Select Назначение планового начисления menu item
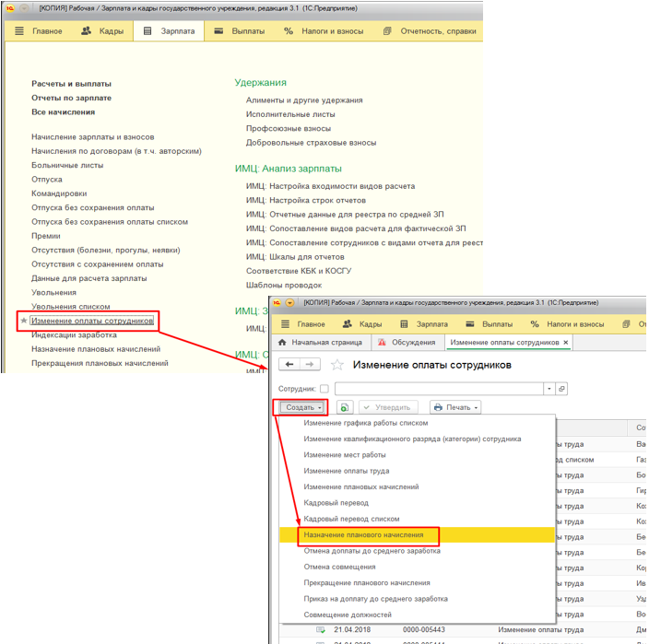This screenshot has height=644, width=649. pyautogui.click(x=364, y=534)
